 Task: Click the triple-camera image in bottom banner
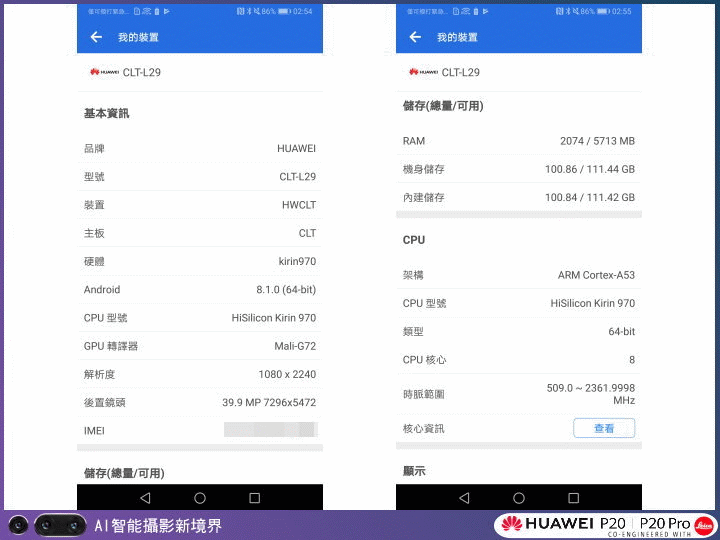click(x=60, y=525)
